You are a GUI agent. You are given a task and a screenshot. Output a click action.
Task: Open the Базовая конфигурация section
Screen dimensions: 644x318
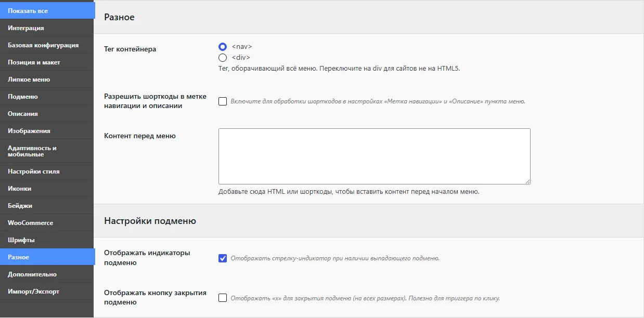[x=47, y=45]
